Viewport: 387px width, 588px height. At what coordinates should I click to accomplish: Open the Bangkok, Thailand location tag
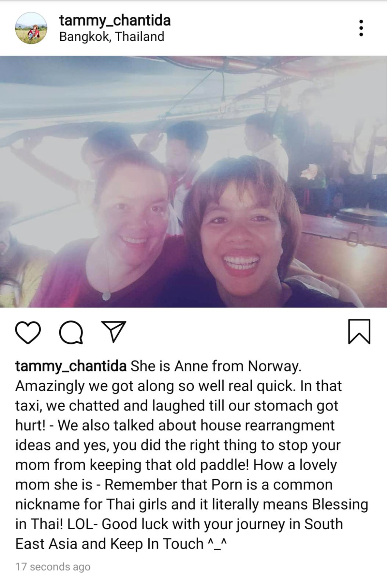[112, 36]
